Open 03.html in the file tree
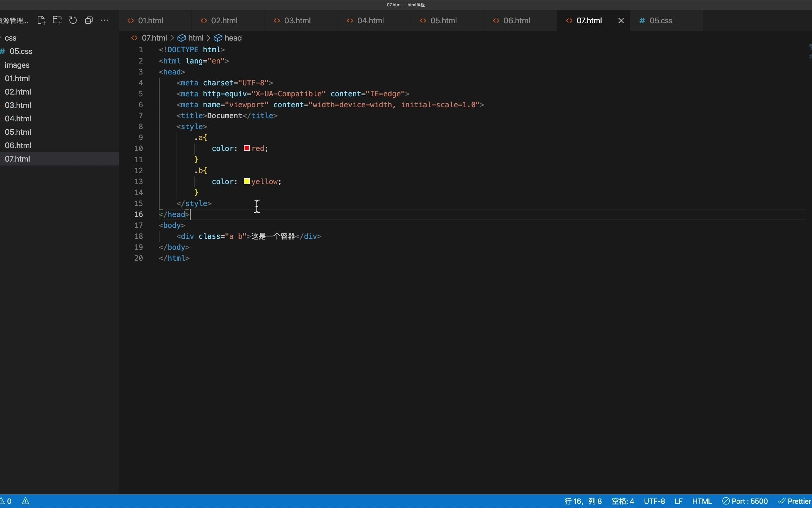Viewport: 812px width, 508px height. coord(59,105)
